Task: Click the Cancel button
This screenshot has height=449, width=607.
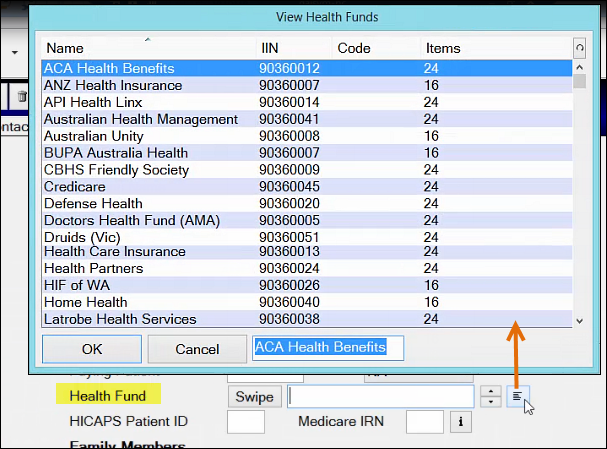Action: tap(197, 349)
